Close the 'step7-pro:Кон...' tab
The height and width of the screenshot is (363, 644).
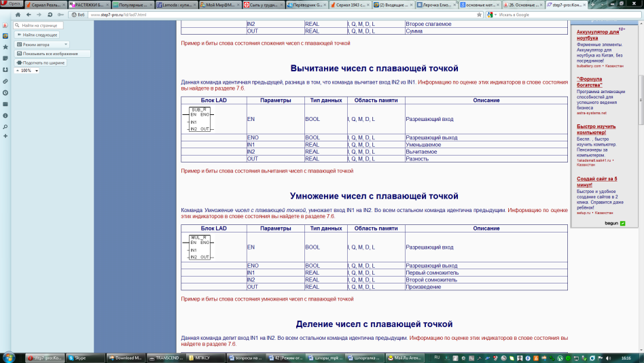coord(584,5)
